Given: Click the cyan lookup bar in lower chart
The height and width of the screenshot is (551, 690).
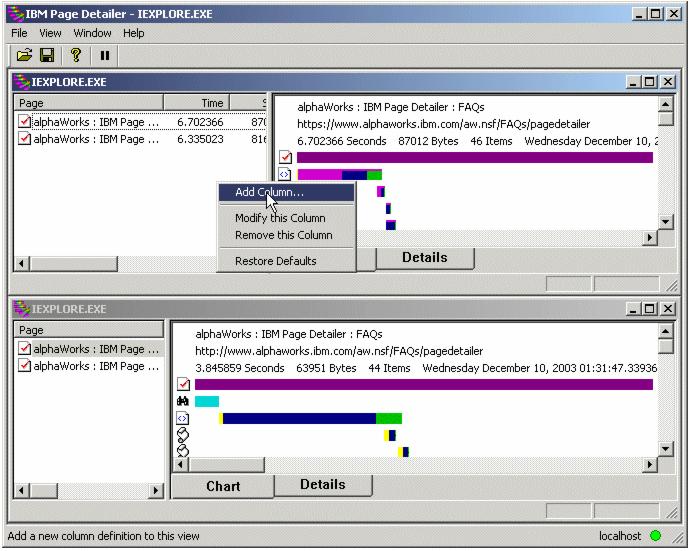Looking at the screenshot, I should [207, 401].
